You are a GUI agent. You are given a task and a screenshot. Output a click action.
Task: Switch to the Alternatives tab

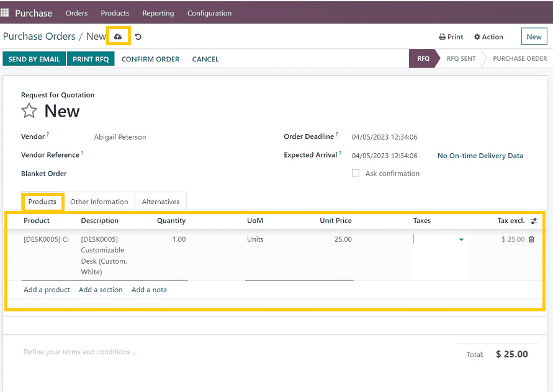(x=161, y=202)
